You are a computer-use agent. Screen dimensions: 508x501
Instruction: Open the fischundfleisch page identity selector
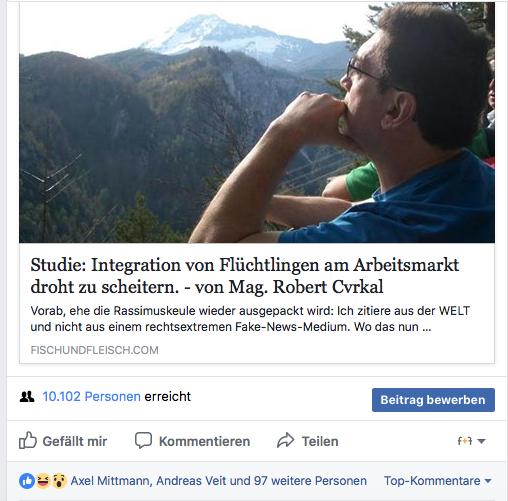coord(471,441)
